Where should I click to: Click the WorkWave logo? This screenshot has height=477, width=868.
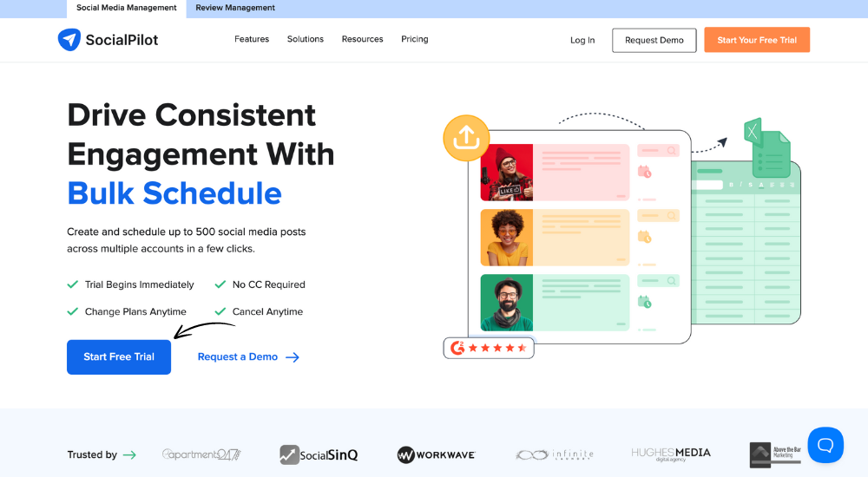click(437, 454)
